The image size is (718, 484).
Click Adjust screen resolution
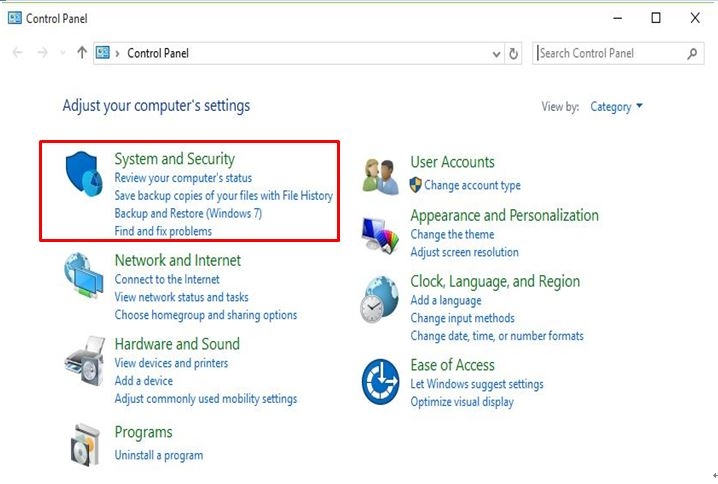(464, 252)
